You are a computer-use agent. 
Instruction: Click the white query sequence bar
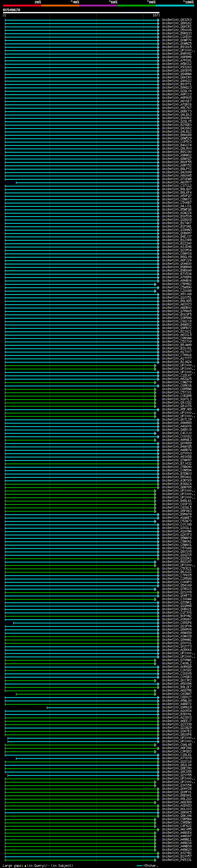tap(81, 12)
